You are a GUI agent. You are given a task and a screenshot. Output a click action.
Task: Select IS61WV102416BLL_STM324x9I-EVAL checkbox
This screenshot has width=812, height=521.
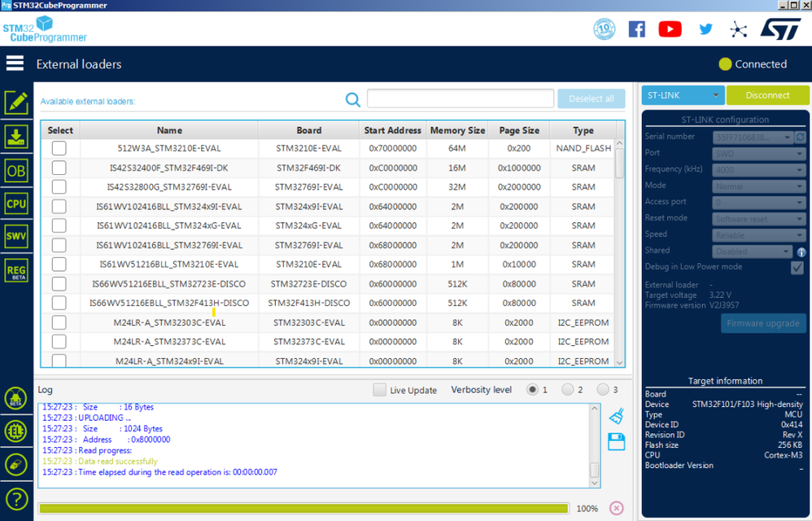click(59, 206)
